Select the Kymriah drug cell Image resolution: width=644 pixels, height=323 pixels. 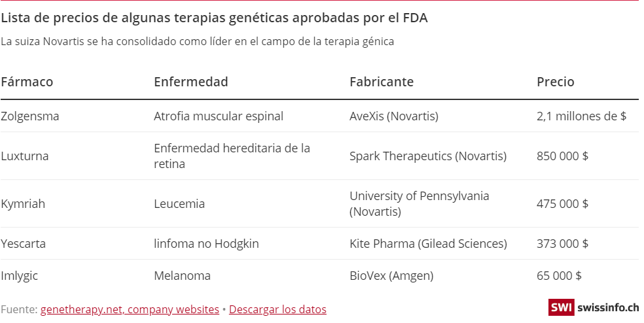pyautogui.click(x=23, y=204)
